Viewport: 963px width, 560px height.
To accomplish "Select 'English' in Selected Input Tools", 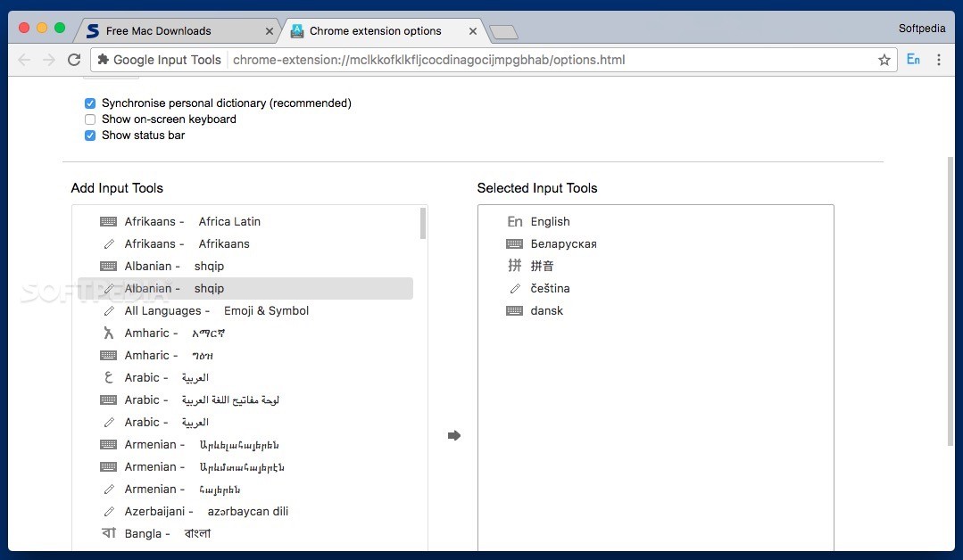I will click(x=551, y=221).
